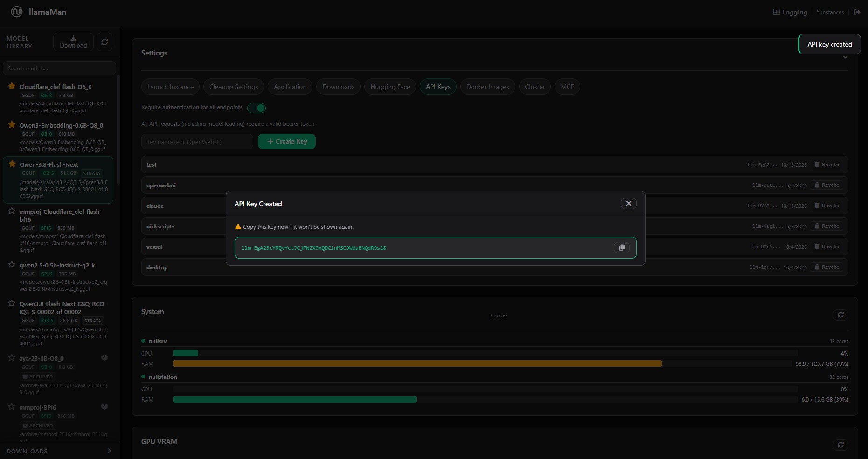This screenshot has width=868, height=459.
Task: Star the mmproj-BF16 model
Action: pyautogui.click(x=12, y=407)
